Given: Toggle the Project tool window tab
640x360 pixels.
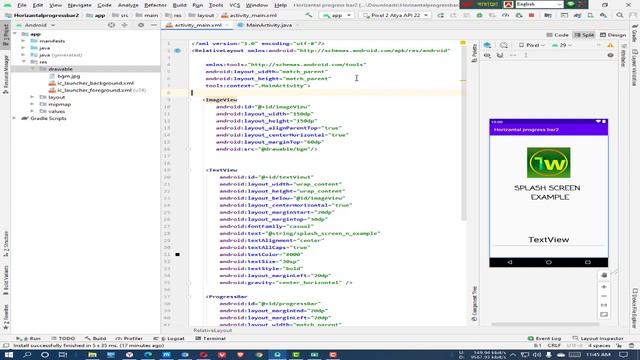Looking at the screenshot, I should (5, 36).
